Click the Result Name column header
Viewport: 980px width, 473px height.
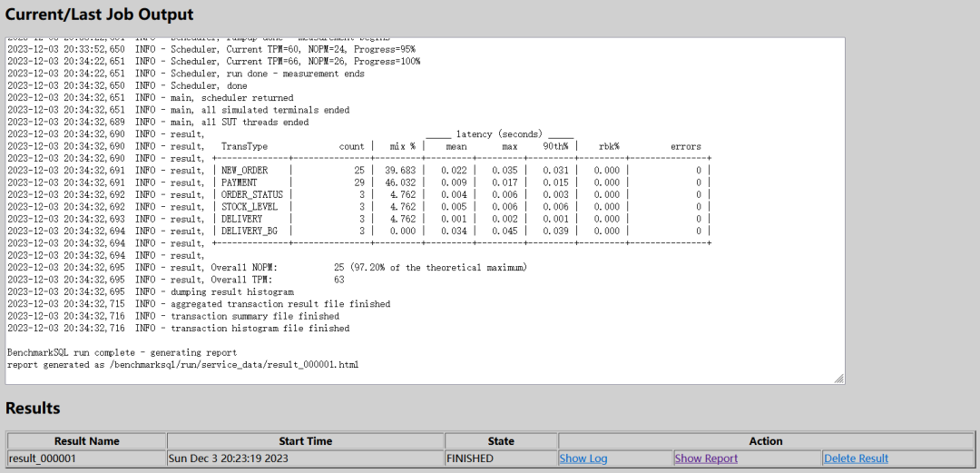tap(86, 441)
